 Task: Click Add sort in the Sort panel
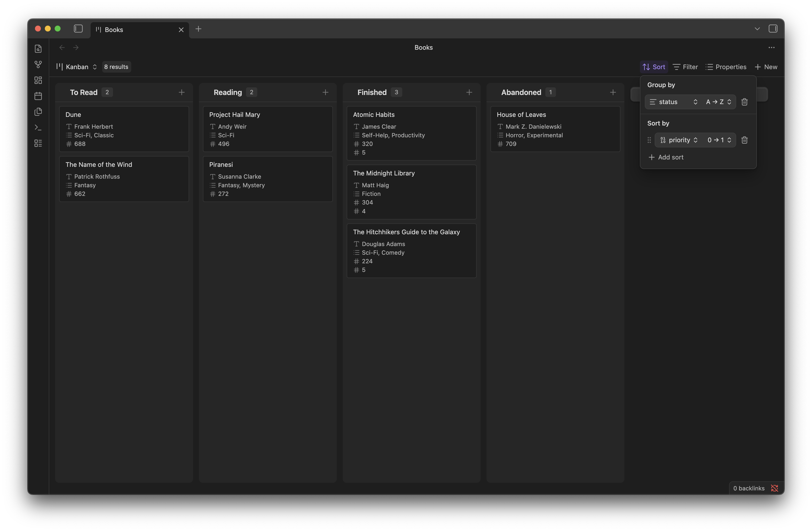tap(666, 157)
